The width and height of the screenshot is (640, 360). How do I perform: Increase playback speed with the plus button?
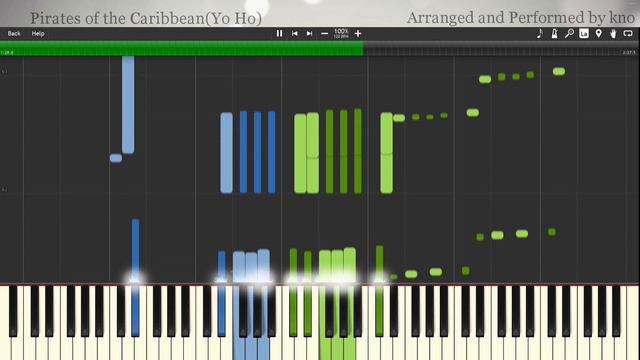click(358, 33)
